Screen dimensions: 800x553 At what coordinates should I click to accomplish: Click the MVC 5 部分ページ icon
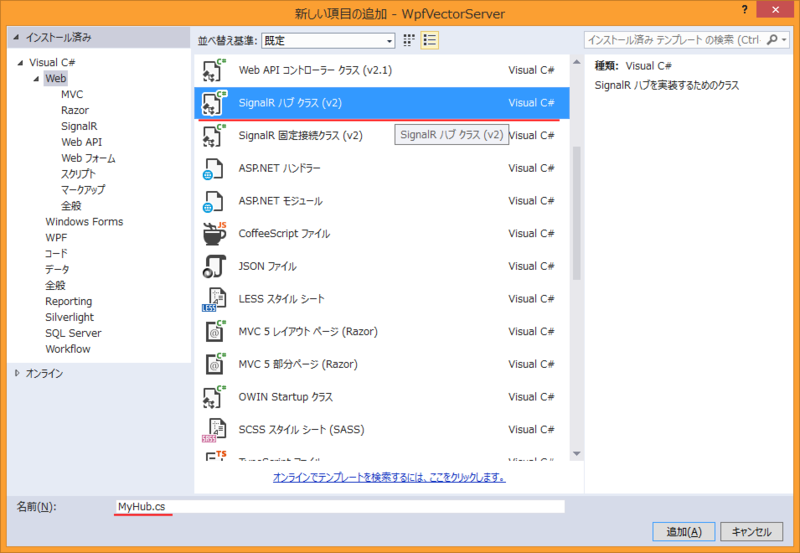pyautogui.click(x=215, y=364)
